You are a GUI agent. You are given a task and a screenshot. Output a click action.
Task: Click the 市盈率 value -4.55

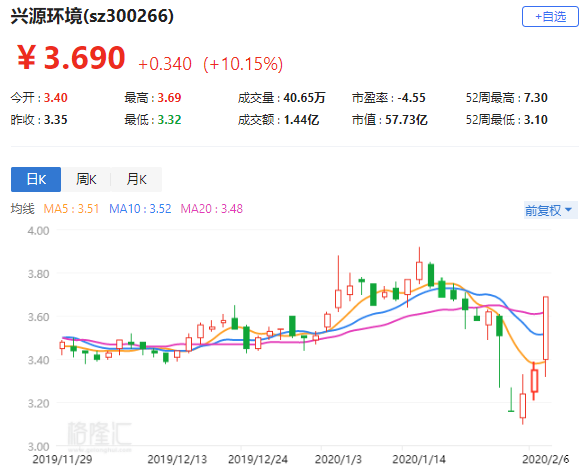[411, 98]
